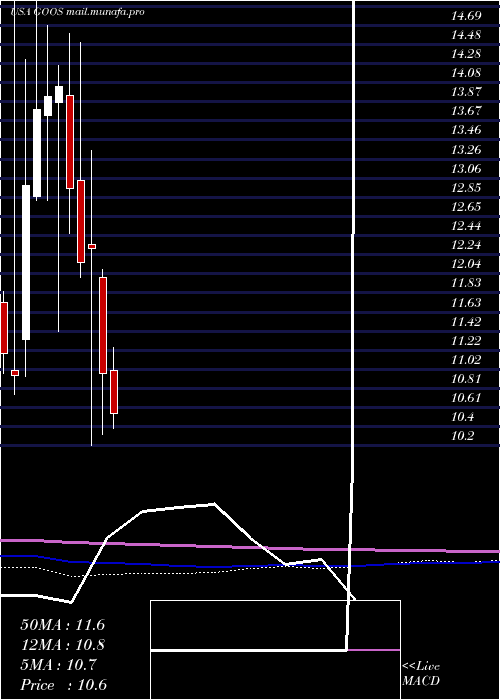Select the 10.61 price axis label
500x700 pixels.
pyautogui.click(x=466, y=398)
